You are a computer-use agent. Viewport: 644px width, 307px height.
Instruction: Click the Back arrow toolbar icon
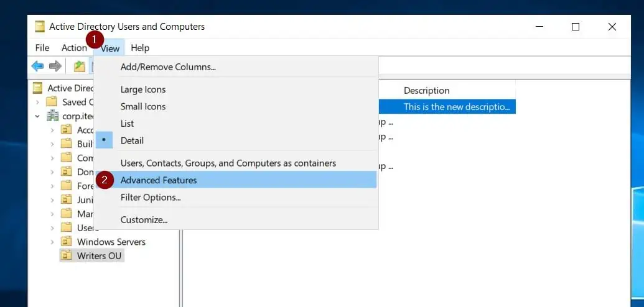(37, 66)
